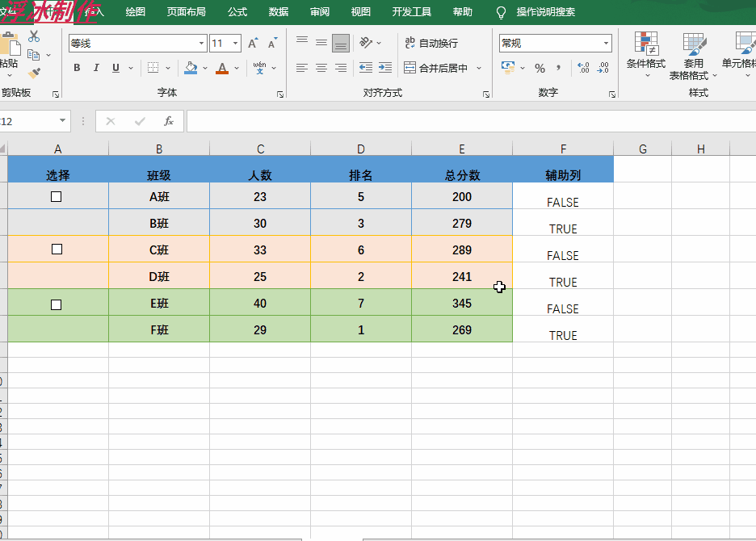
Task: Center text horizontally
Action: tap(321, 68)
